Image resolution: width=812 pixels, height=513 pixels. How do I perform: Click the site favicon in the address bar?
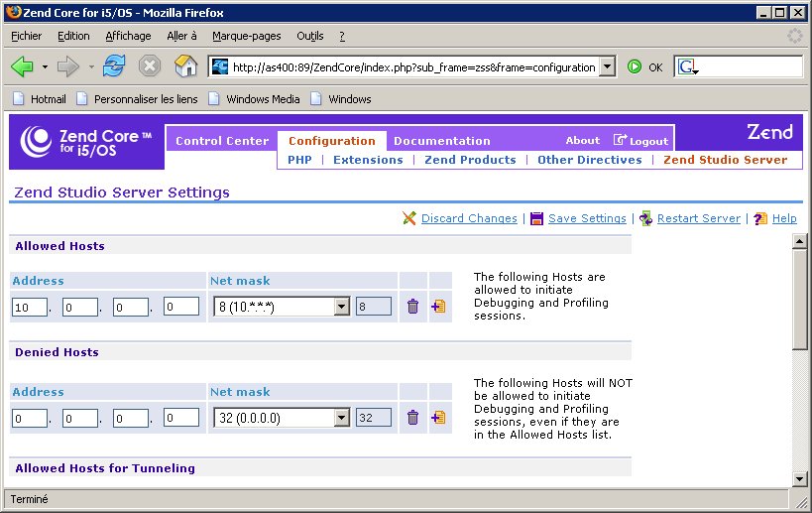[220, 66]
